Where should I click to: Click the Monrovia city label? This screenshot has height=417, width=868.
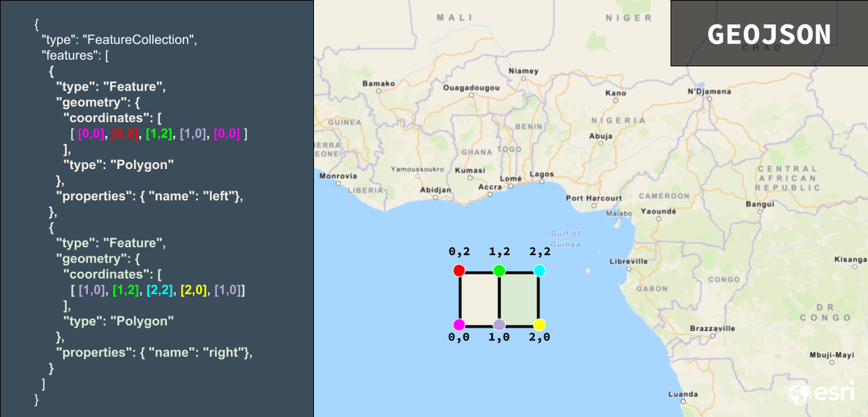338,176
